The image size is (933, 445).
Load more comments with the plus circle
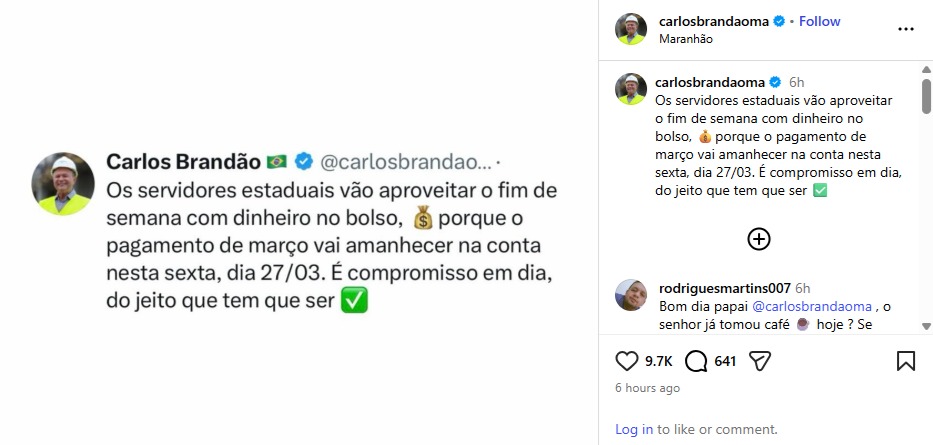[x=759, y=238]
